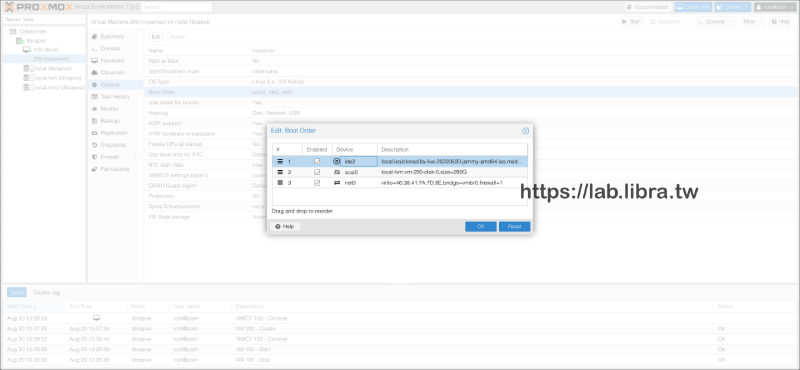Select local-lvm (librapve) storage
Image resolution: width=800 pixels, height=370 pixels.
tap(58, 78)
